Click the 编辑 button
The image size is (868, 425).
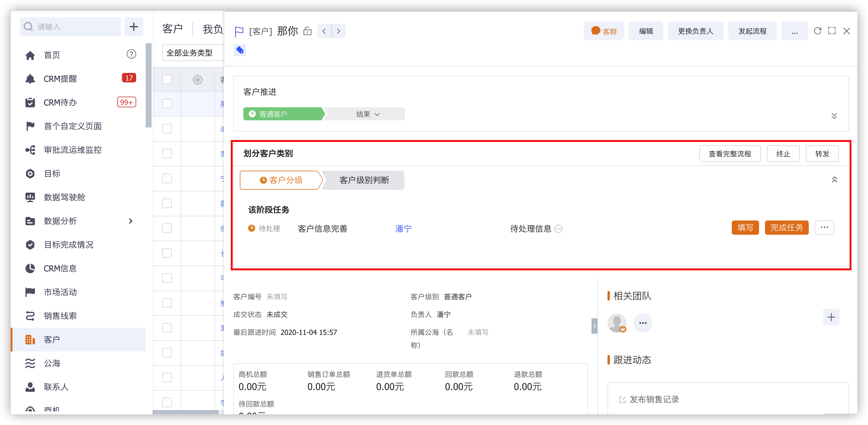pos(646,31)
